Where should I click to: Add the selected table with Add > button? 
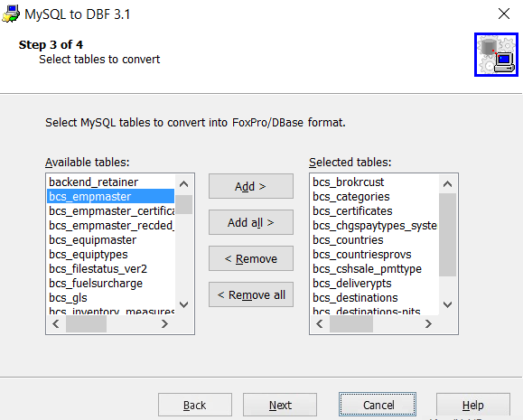pos(251,186)
